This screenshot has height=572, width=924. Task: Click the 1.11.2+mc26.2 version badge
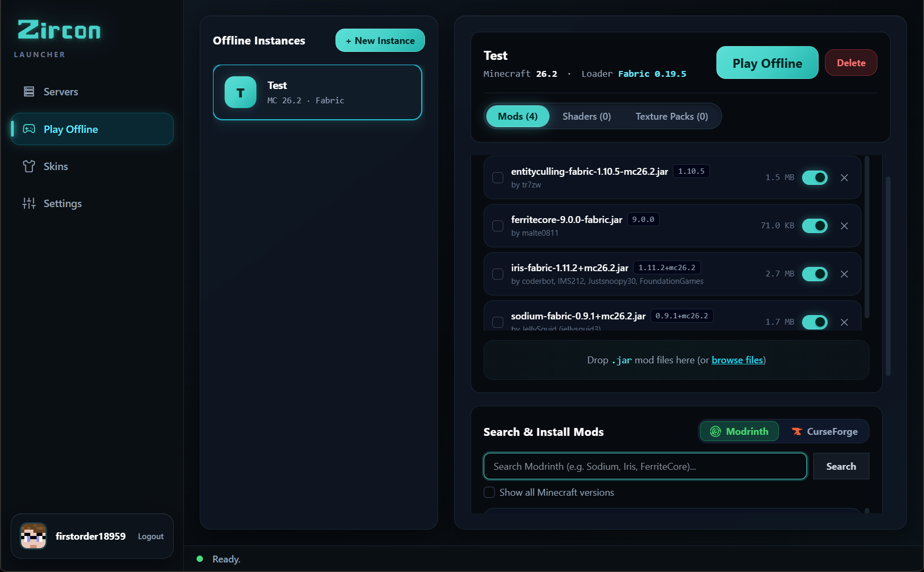coord(667,267)
